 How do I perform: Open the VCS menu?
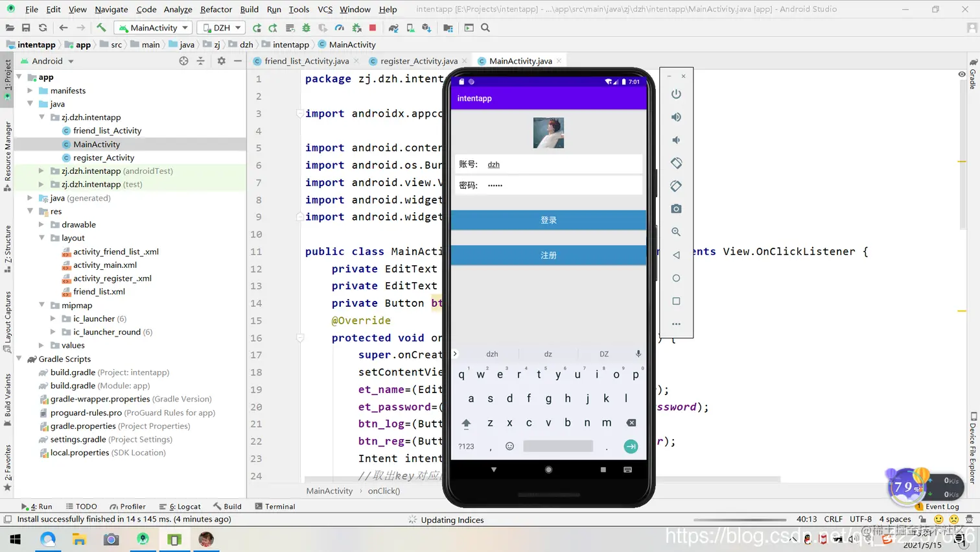coord(325,9)
